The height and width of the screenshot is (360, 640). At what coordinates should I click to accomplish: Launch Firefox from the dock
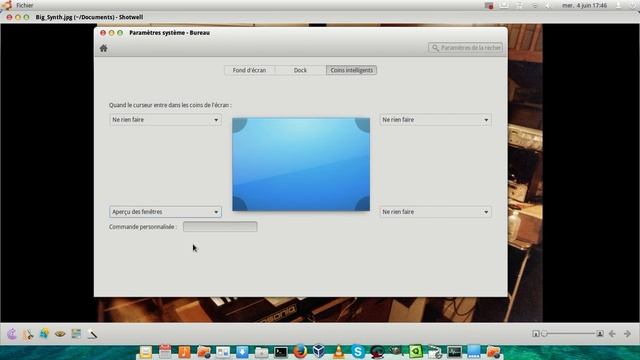(300, 351)
